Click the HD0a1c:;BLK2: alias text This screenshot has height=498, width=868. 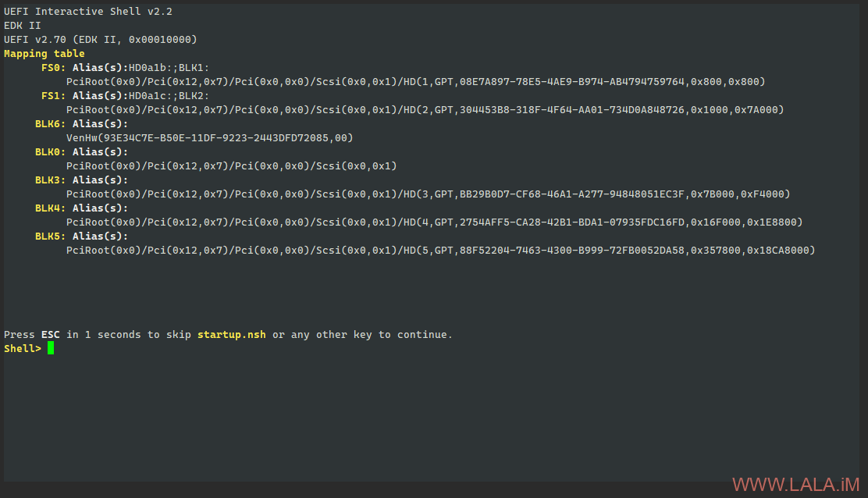point(169,96)
